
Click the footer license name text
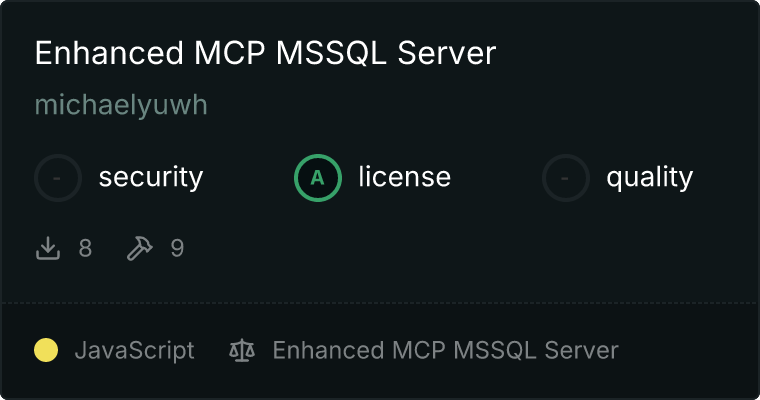coord(445,351)
